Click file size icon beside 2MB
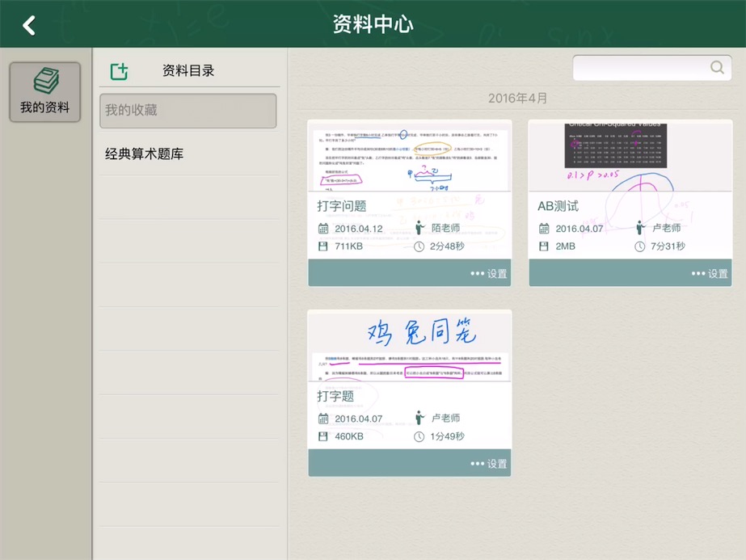Viewport: 746px width, 560px height. [x=544, y=246]
